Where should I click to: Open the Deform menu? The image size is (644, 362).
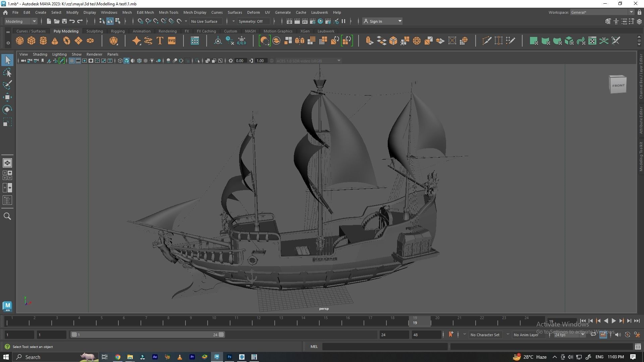[253, 12]
